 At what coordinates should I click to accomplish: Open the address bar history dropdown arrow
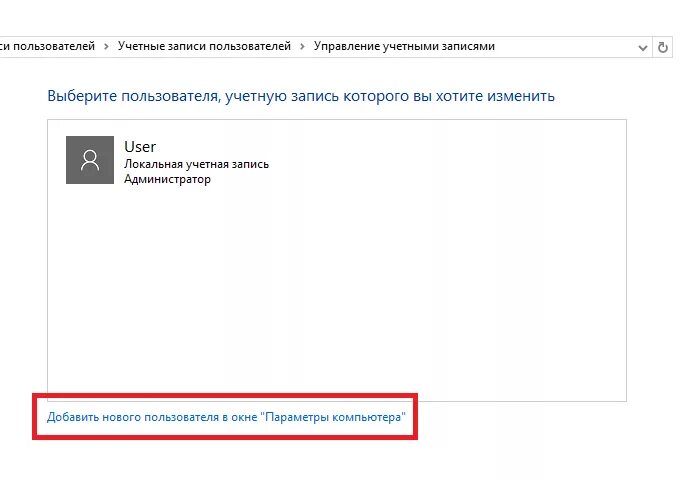[643, 48]
